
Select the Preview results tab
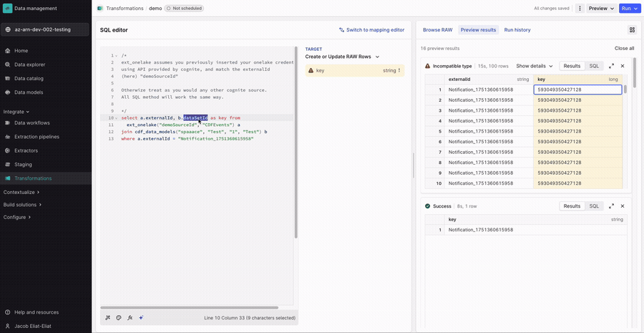point(479,30)
